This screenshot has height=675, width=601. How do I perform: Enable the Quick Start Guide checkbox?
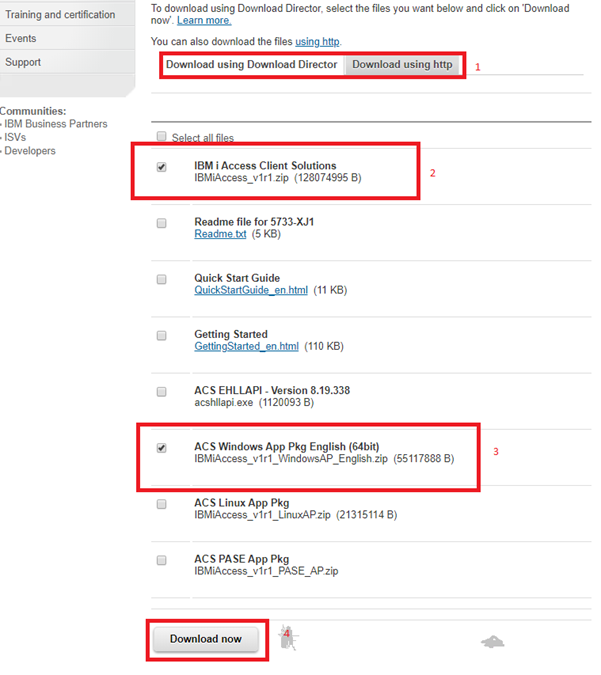point(161,279)
